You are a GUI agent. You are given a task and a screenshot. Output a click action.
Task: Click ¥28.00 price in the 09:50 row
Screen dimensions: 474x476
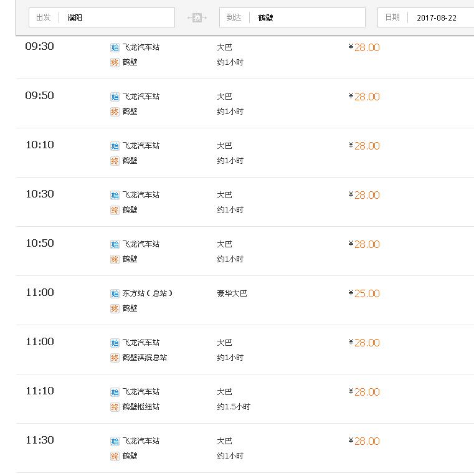tap(364, 97)
